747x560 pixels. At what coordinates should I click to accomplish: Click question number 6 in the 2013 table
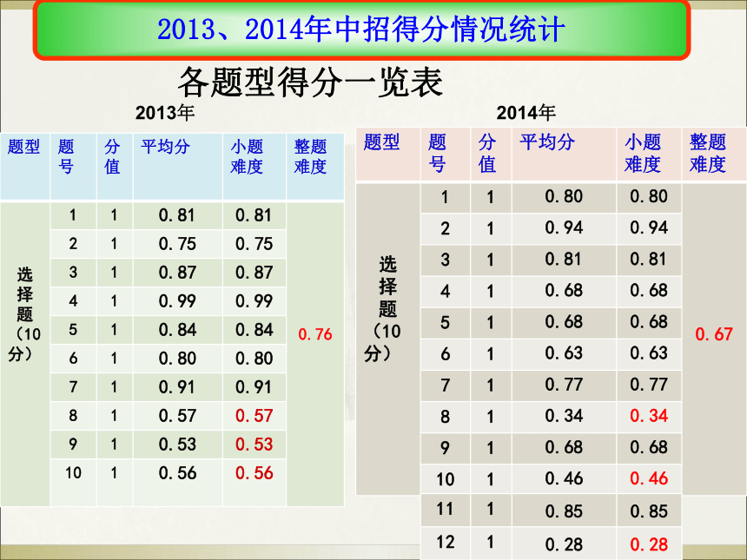click(73, 358)
